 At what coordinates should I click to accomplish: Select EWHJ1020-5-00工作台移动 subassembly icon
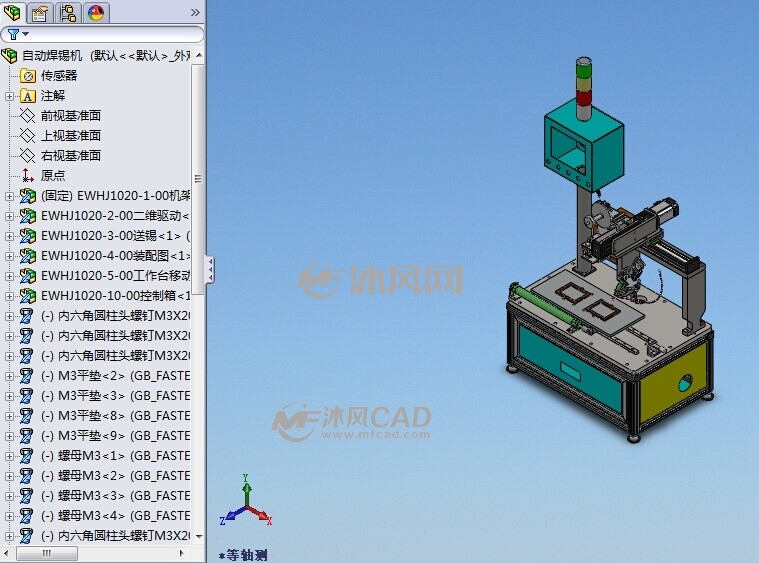28,275
